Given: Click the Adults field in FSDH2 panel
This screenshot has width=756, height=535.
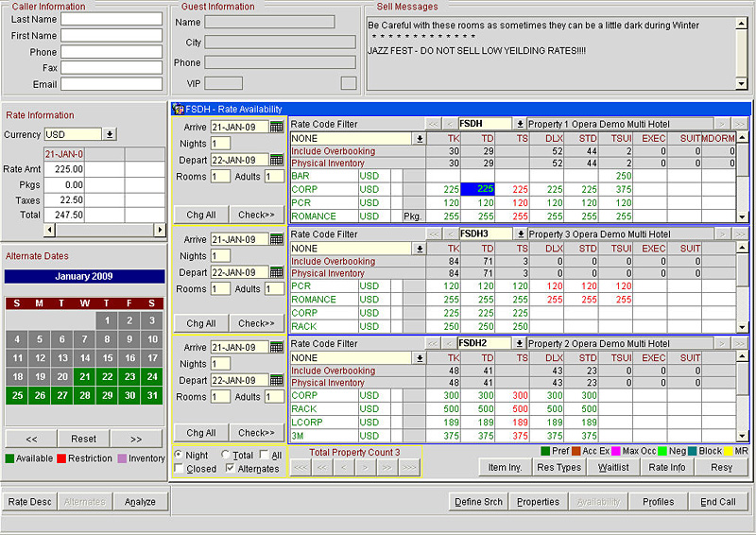Looking at the screenshot, I should [274, 397].
